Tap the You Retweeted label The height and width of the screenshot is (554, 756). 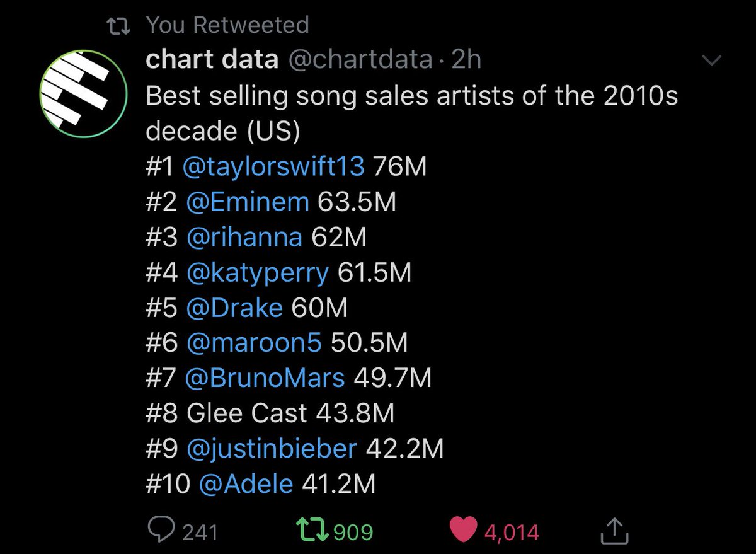coord(227,25)
